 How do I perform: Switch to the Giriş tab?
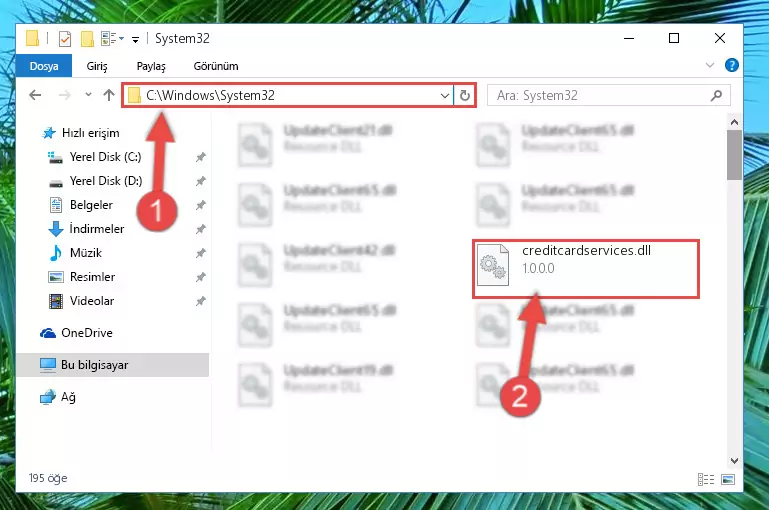point(97,66)
